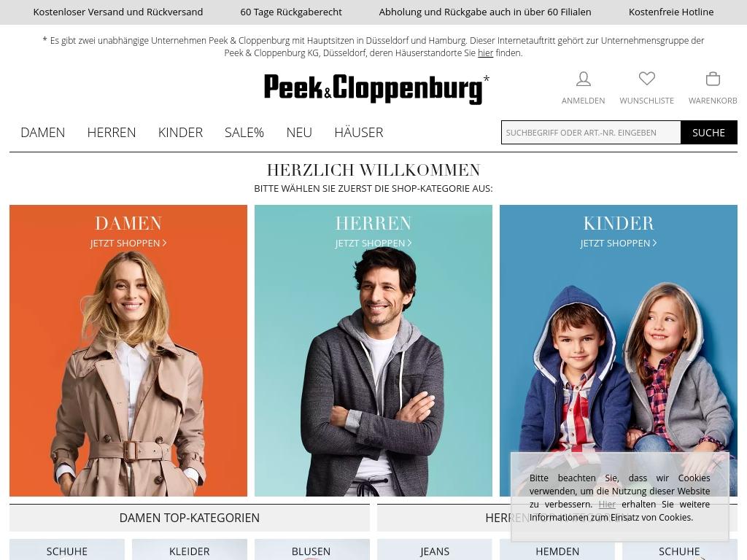Open the Herren navigation menu

click(112, 133)
